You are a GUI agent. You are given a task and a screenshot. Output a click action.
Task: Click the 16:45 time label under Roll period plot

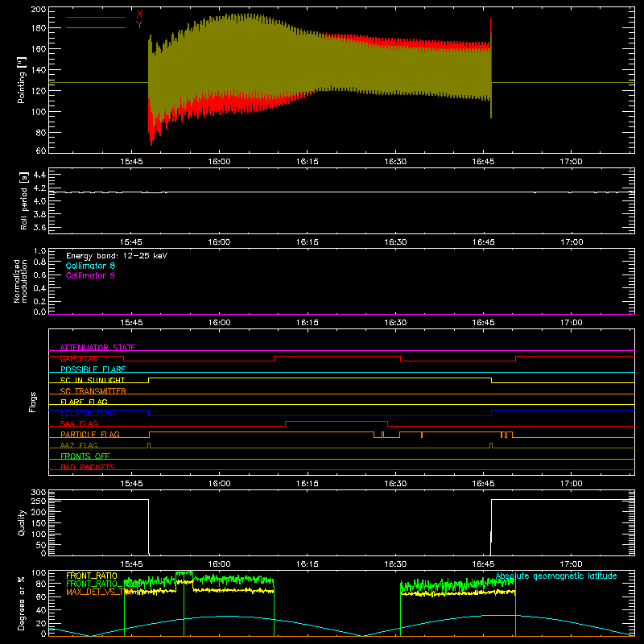coord(484,242)
